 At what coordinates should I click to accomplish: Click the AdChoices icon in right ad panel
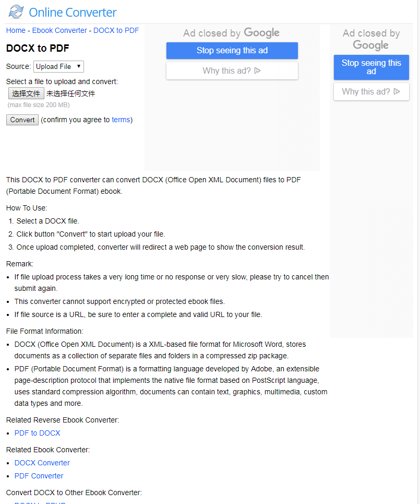(397, 91)
